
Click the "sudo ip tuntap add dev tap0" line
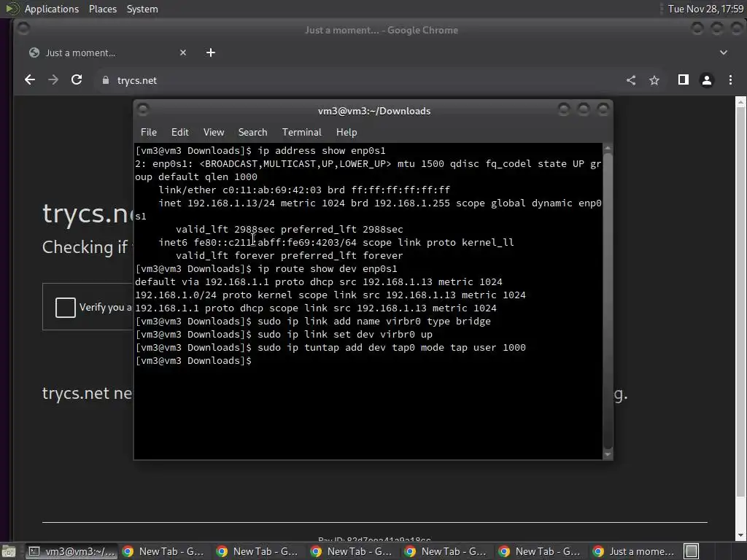coord(330,348)
